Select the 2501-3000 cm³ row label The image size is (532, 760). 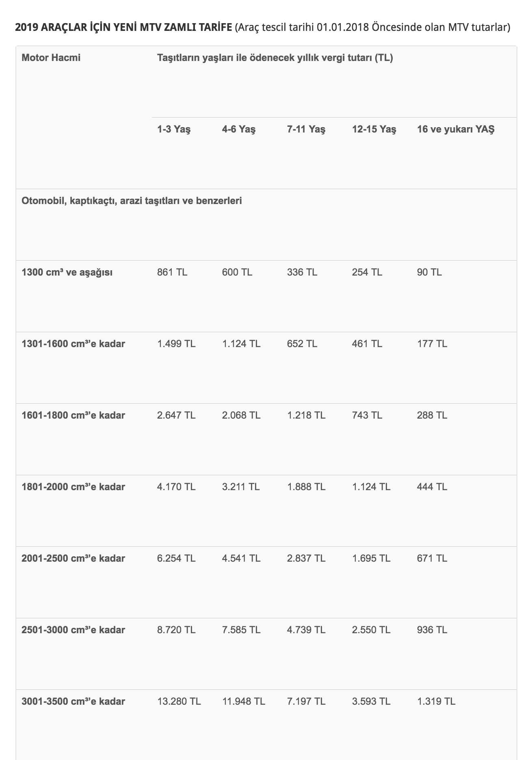[73, 630]
